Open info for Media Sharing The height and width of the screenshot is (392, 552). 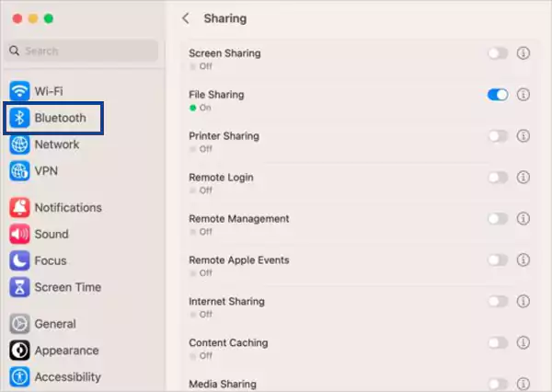523,384
